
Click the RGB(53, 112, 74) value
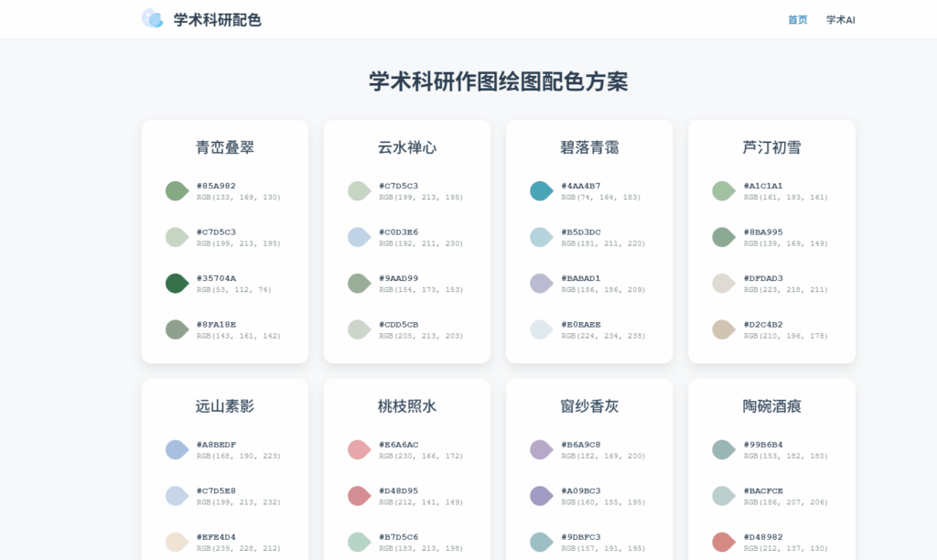coord(233,290)
